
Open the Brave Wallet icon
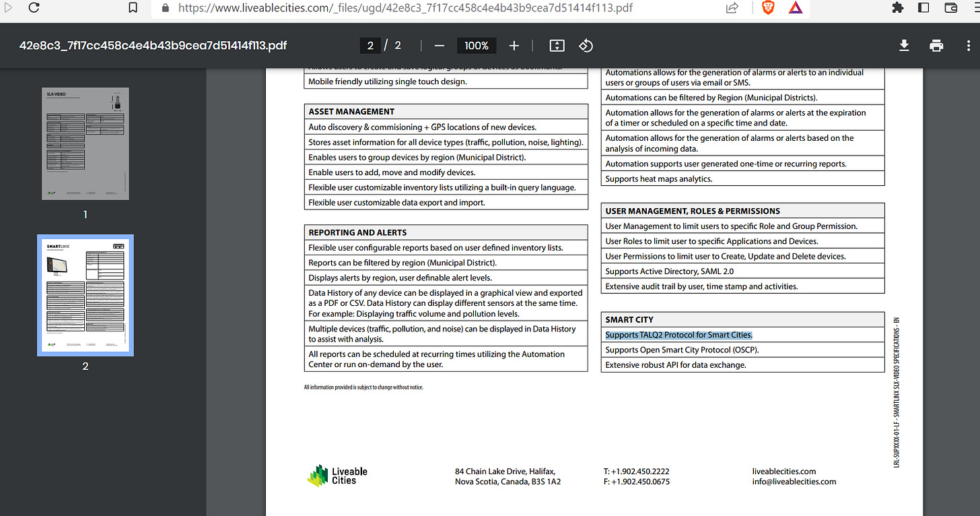point(951,8)
